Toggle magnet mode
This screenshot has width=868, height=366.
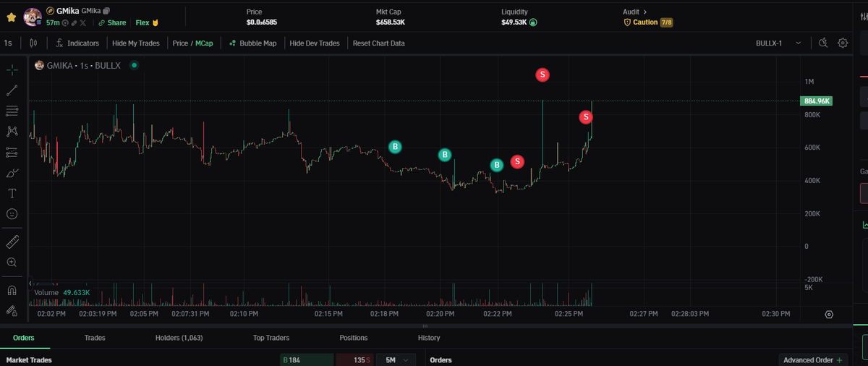point(12,290)
